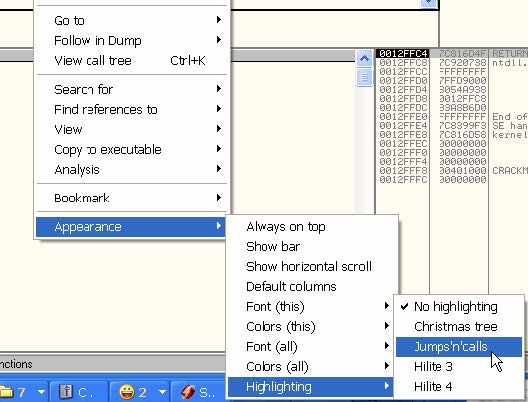The width and height of the screenshot is (528, 402).
Task: Open the Go to submenu
Action: point(132,20)
